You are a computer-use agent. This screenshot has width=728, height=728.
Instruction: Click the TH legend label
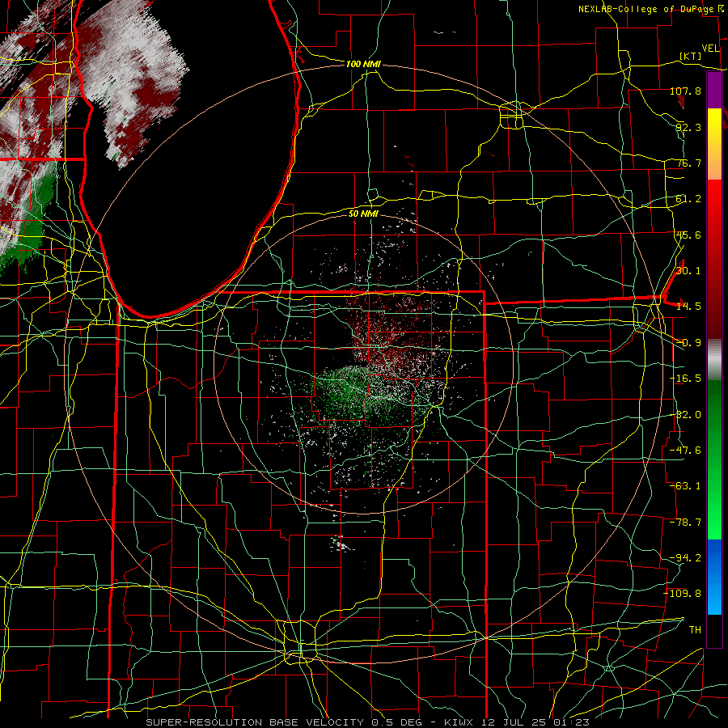pyautogui.click(x=695, y=630)
